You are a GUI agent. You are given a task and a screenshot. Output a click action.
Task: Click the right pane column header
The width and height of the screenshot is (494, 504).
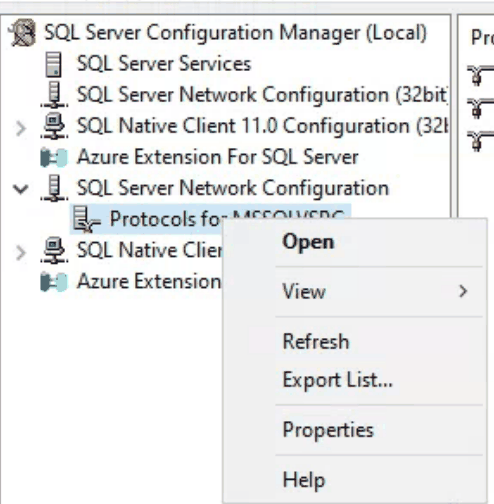(x=482, y=37)
